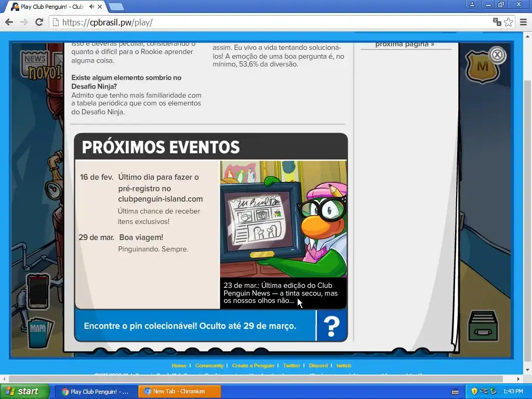This screenshot has height=399, width=532.
Task: Switch to Play Club Penguin taskbar item
Action: pyautogui.click(x=96, y=392)
